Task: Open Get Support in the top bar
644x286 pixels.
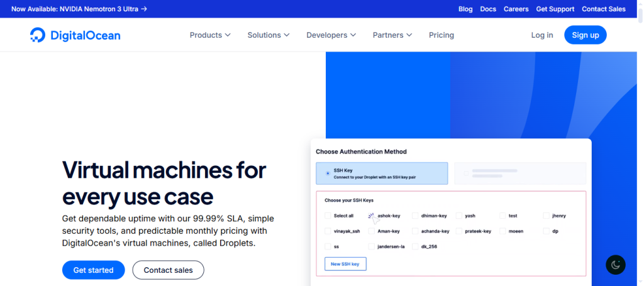Action: click(555, 9)
